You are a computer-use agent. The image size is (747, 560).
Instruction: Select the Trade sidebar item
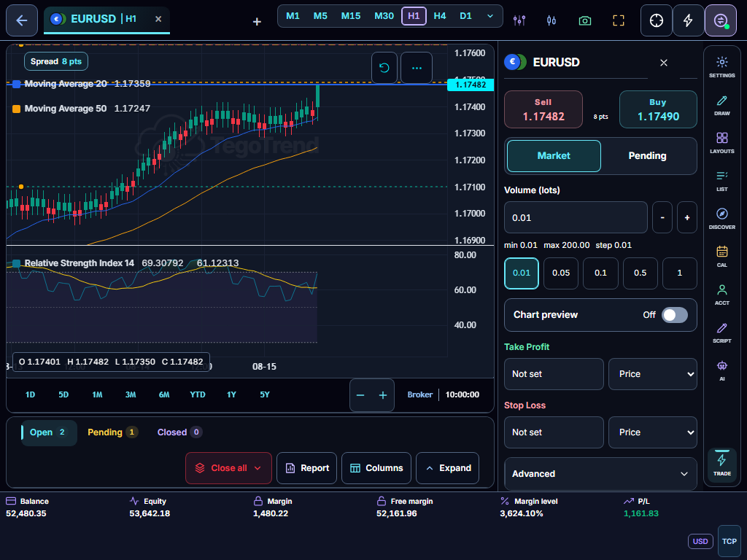(721, 464)
